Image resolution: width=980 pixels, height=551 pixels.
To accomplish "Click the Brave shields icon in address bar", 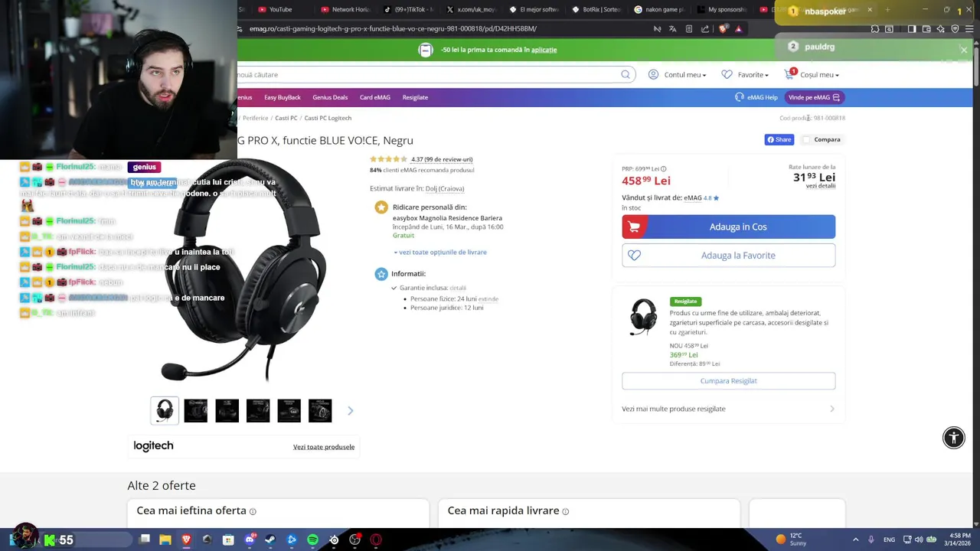I will tap(723, 29).
